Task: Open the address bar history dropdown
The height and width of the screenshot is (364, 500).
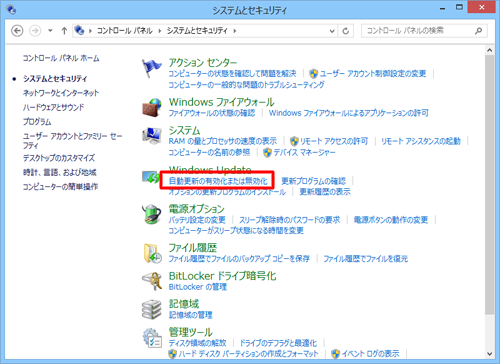Action: click(x=332, y=31)
